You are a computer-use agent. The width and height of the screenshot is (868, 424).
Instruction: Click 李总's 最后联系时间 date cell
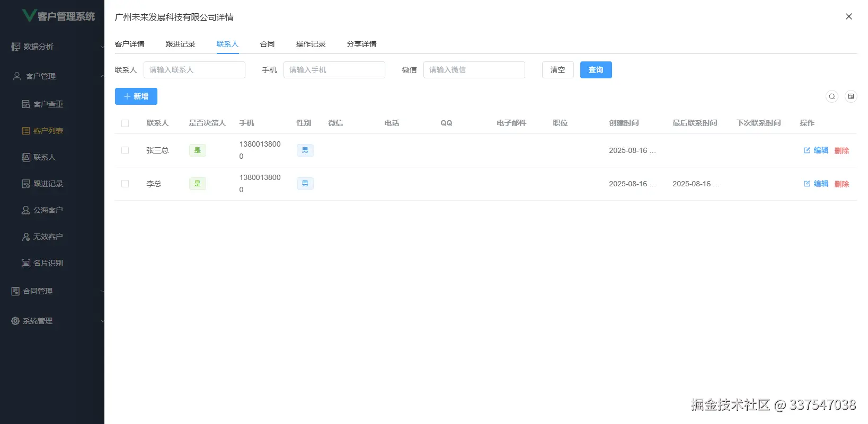[696, 184]
